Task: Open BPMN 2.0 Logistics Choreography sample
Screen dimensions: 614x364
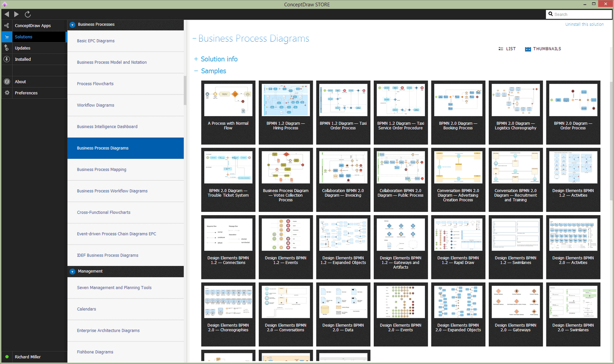Action: (x=516, y=112)
